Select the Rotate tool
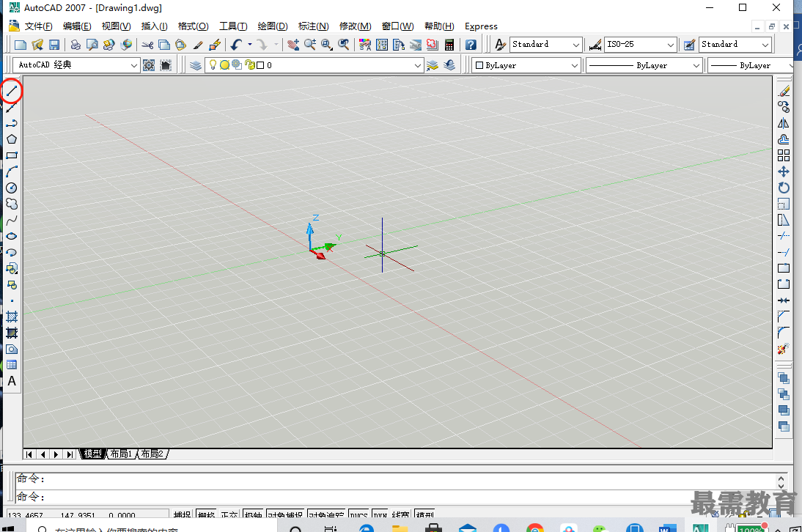 [x=784, y=188]
